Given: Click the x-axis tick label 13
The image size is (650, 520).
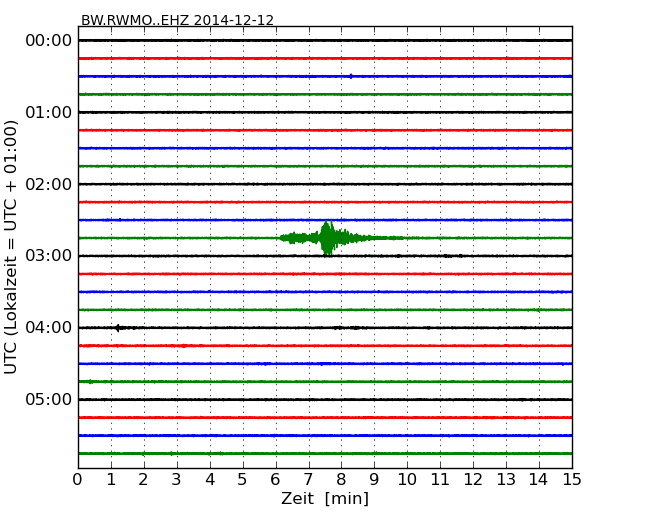Looking at the screenshot, I should tap(506, 480).
